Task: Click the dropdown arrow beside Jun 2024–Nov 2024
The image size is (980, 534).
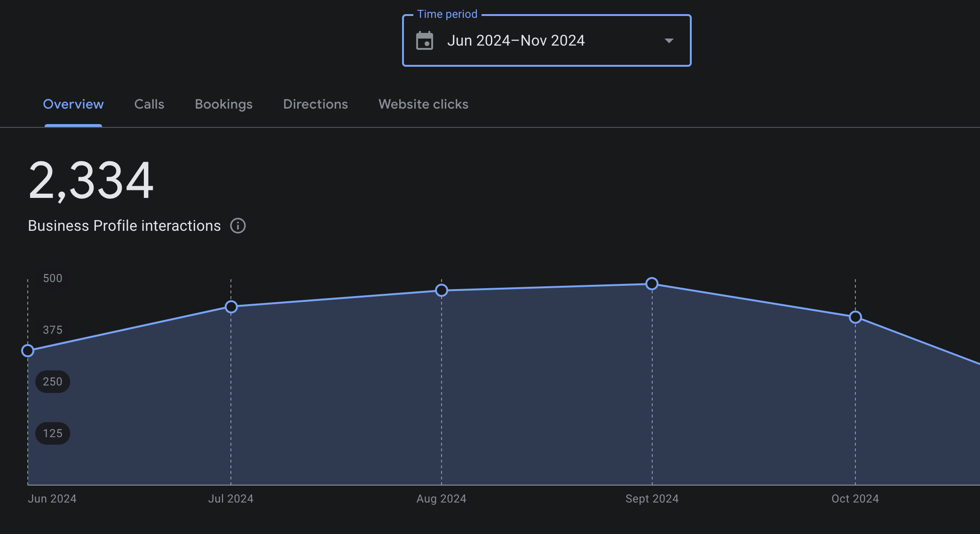Action: (x=669, y=41)
